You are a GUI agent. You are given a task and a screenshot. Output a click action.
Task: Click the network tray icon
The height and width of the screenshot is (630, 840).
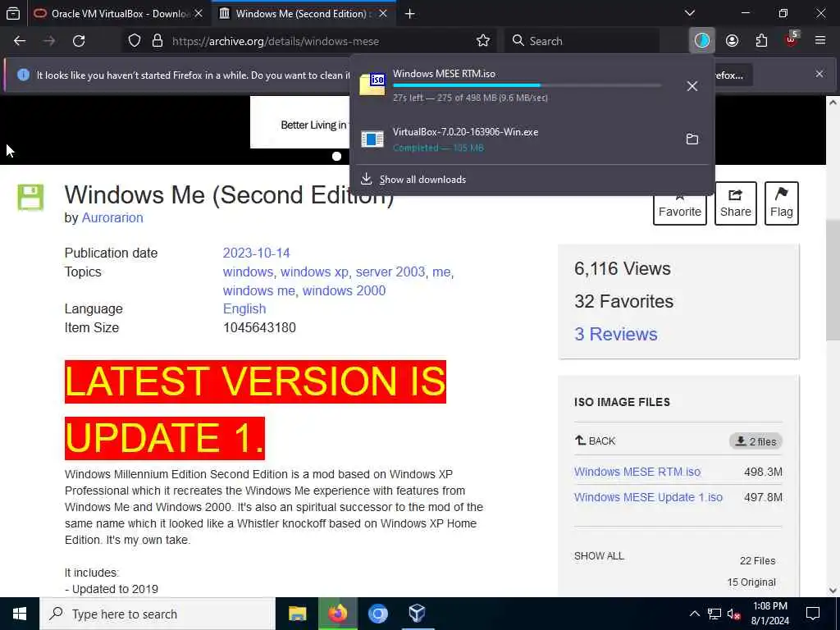point(714,614)
